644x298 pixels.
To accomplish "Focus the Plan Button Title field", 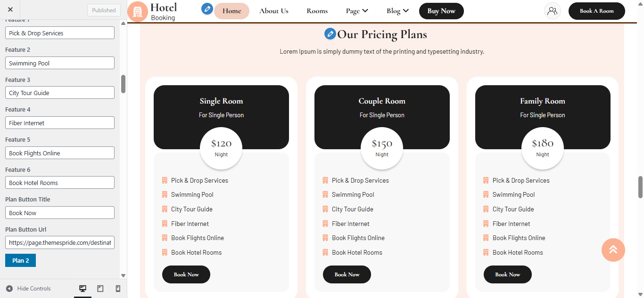I will coord(60,213).
